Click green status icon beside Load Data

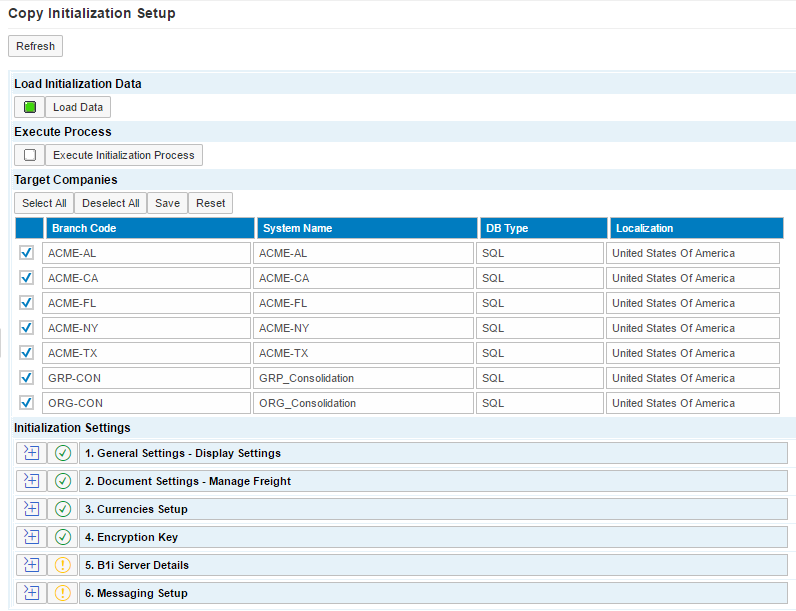[30, 107]
